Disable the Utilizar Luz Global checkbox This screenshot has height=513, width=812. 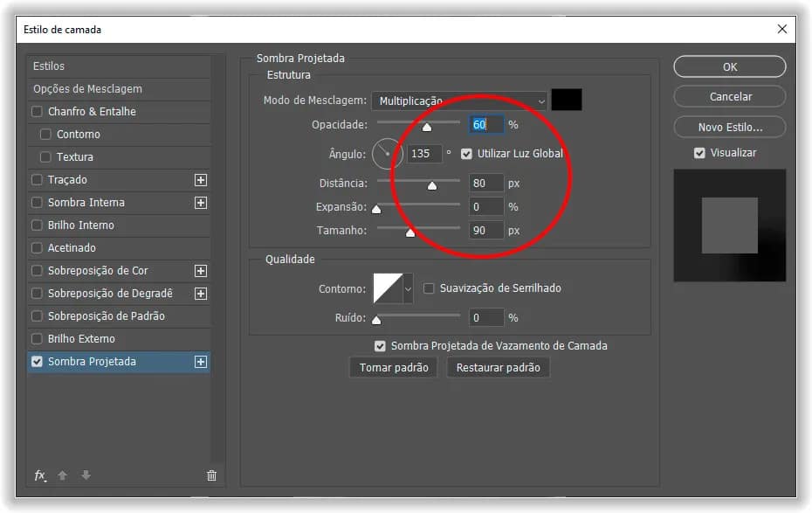pyautogui.click(x=467, y=153)
